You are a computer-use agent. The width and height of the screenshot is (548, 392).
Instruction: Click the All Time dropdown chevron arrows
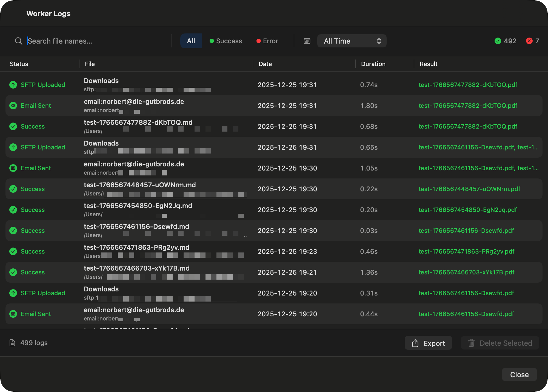tap(379, 41)
